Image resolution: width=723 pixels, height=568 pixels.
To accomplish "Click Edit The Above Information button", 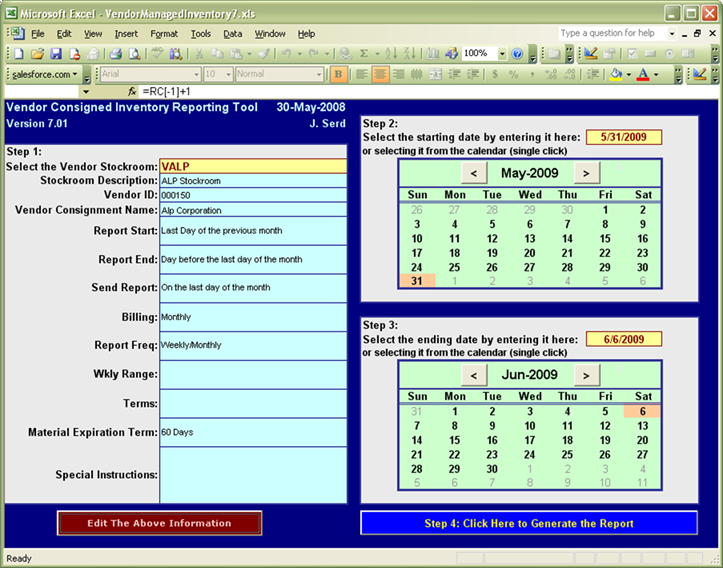I will click(160, 523).
